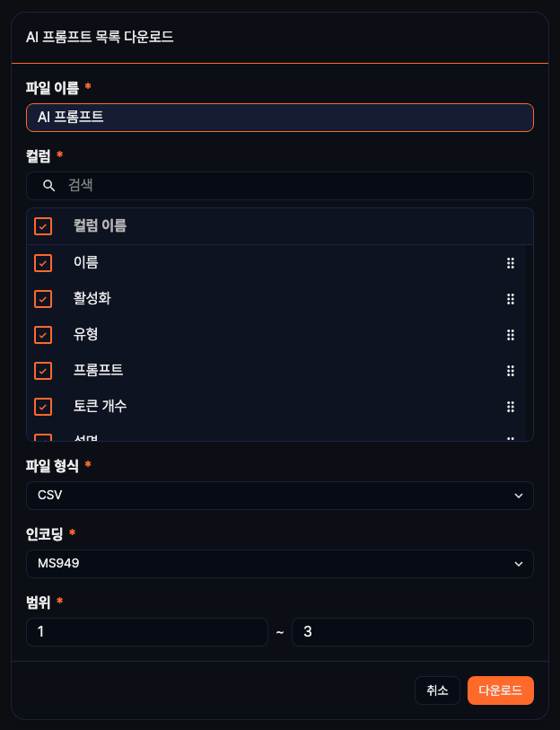Click the drag handle beside 이름 column
Image resolution: width=560 pixels, height=730 pixels.
[510, 262]
